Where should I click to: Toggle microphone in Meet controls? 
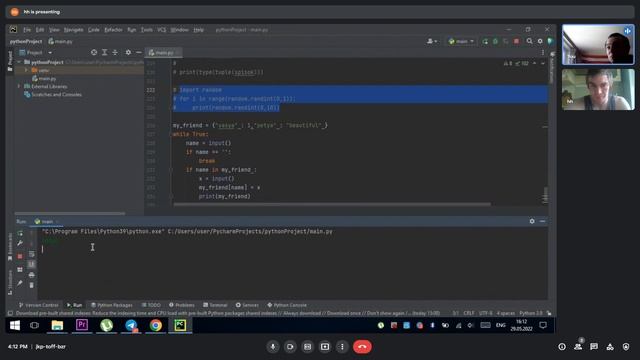click(x=273, y=347)
